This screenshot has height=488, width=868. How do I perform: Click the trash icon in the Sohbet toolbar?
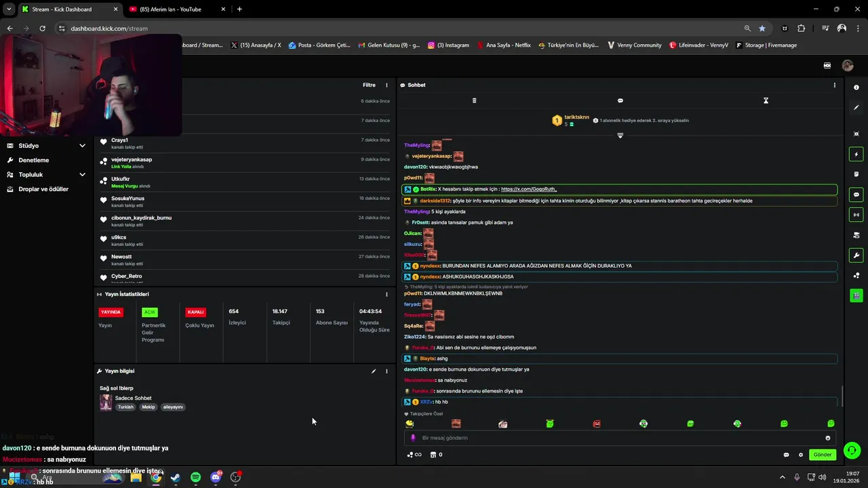[474, 100]
